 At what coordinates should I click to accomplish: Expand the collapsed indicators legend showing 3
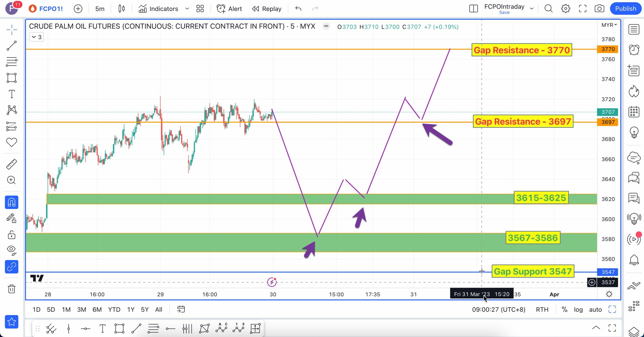tap(36, 37)
